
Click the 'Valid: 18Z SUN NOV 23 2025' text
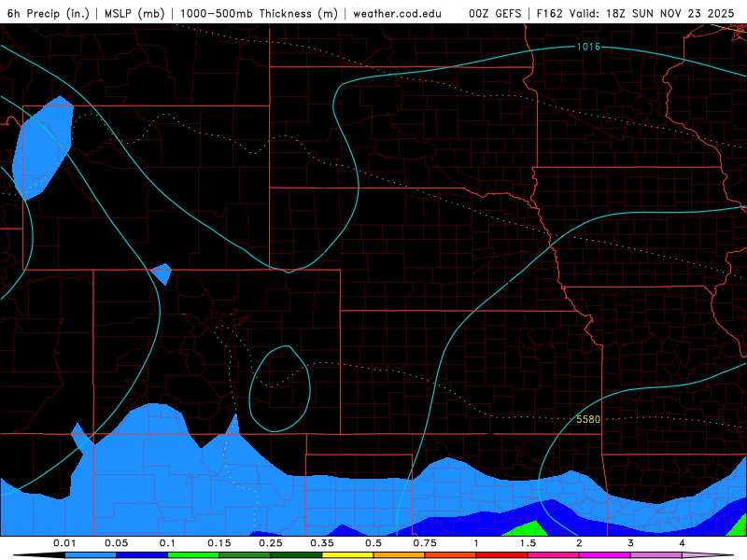click(651, 13)
